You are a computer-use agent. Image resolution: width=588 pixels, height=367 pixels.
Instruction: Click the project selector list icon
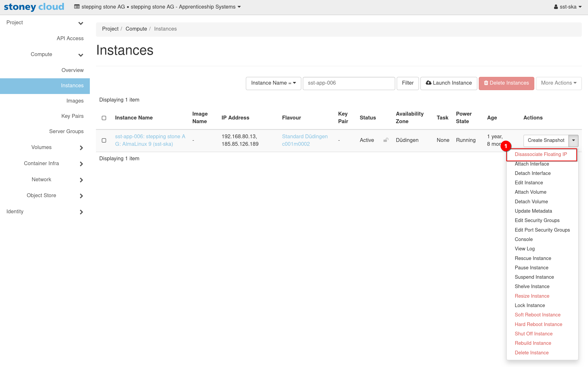click(x=77, y=7)
